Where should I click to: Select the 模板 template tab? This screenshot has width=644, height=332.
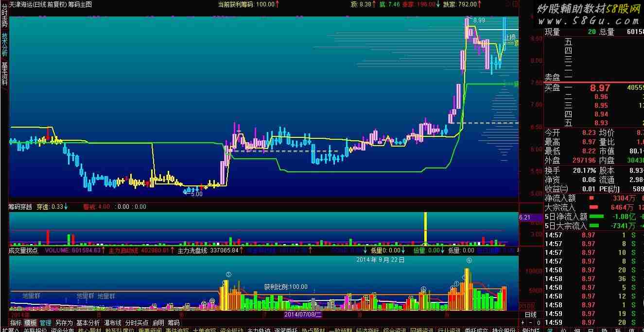tap(31, 323)
